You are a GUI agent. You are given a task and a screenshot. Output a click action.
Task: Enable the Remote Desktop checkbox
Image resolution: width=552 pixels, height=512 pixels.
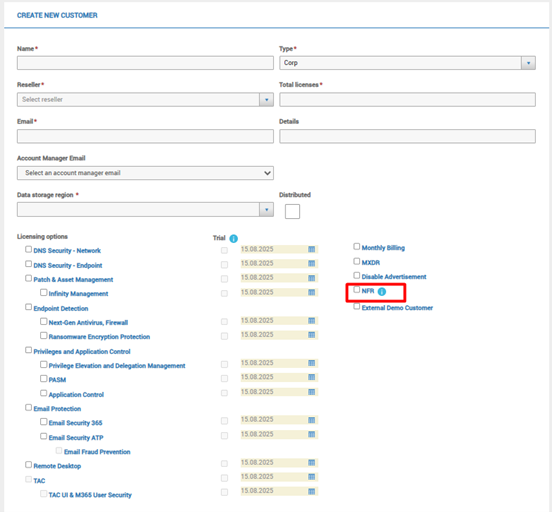pos(28,465)
